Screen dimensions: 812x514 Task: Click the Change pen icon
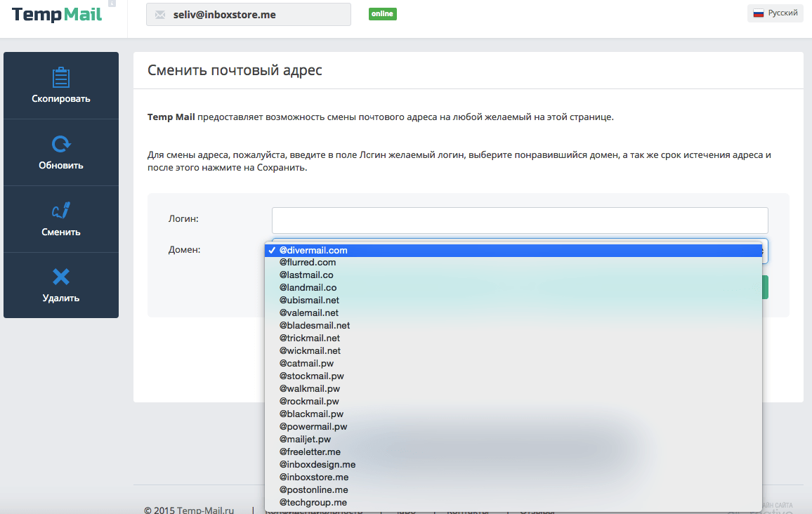(x=61, y=210)
